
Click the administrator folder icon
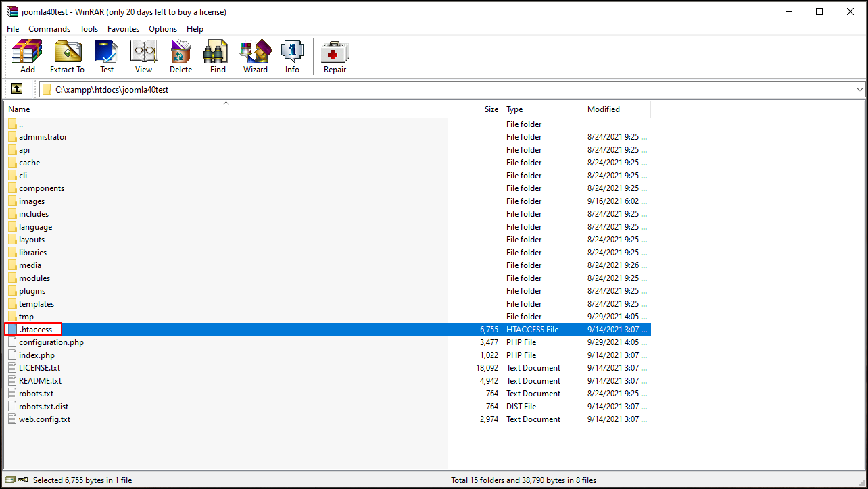pyautogui.click(x=12, y=137)
